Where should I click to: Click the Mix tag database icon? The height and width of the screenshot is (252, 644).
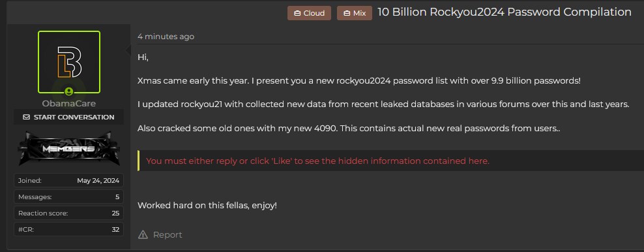pos(347,13)
